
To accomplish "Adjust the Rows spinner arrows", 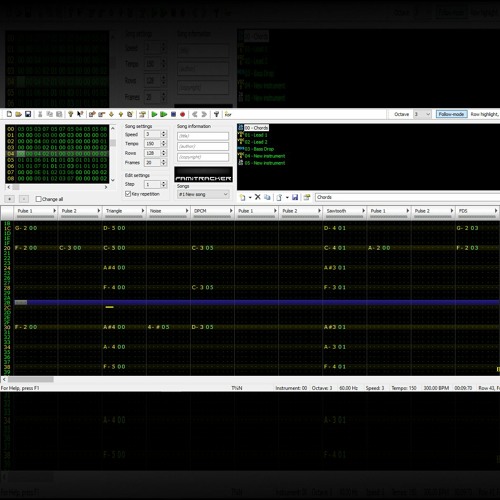I will coord(163,153).
